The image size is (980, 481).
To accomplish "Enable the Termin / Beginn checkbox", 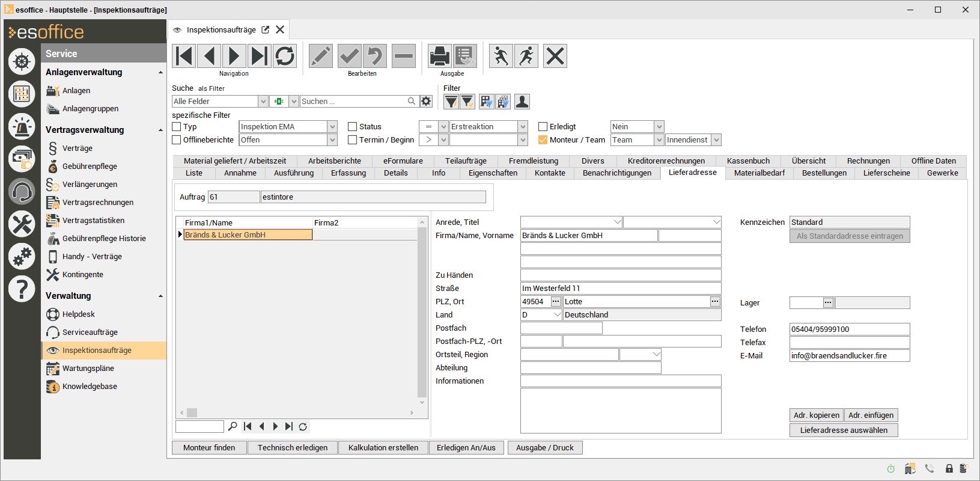I will 353,139.
